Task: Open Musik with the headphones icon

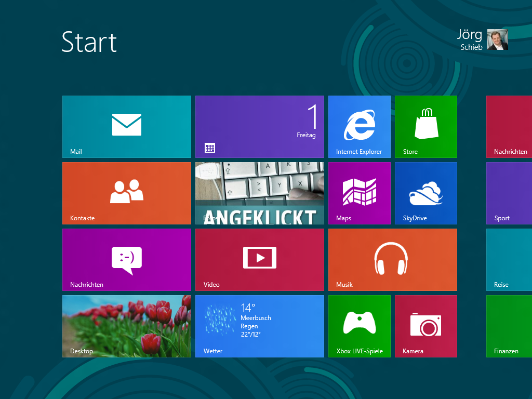Action: [x=391, y=258]
